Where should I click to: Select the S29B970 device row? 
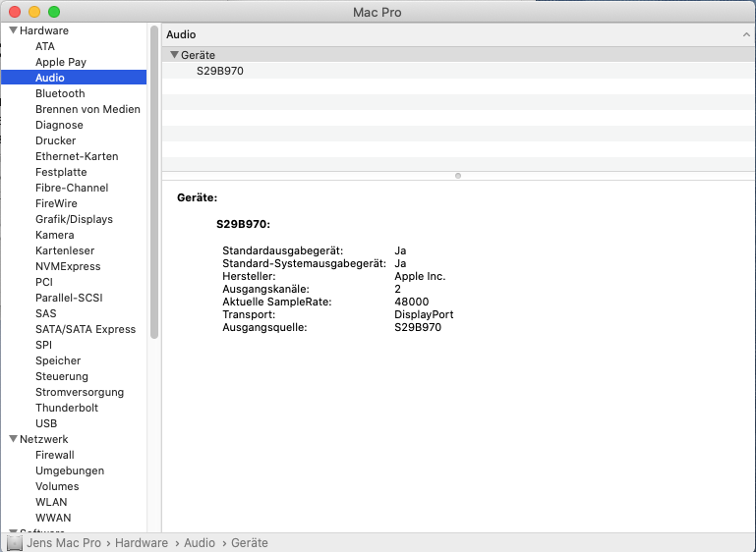click(x=458, y=71)
